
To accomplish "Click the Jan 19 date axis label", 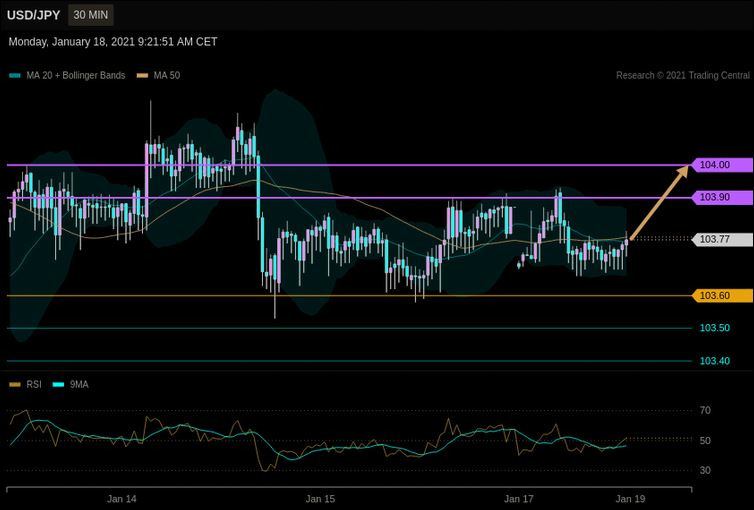I will point(630,499).
